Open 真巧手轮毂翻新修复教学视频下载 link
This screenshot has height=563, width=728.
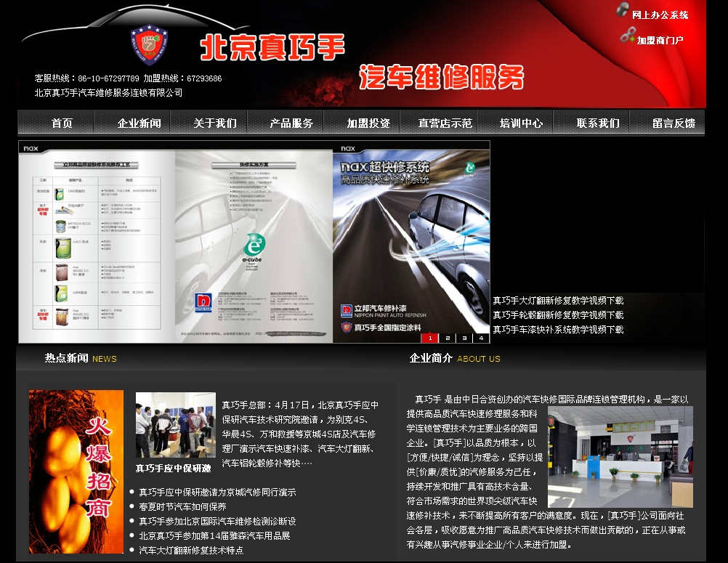point(558,315)
